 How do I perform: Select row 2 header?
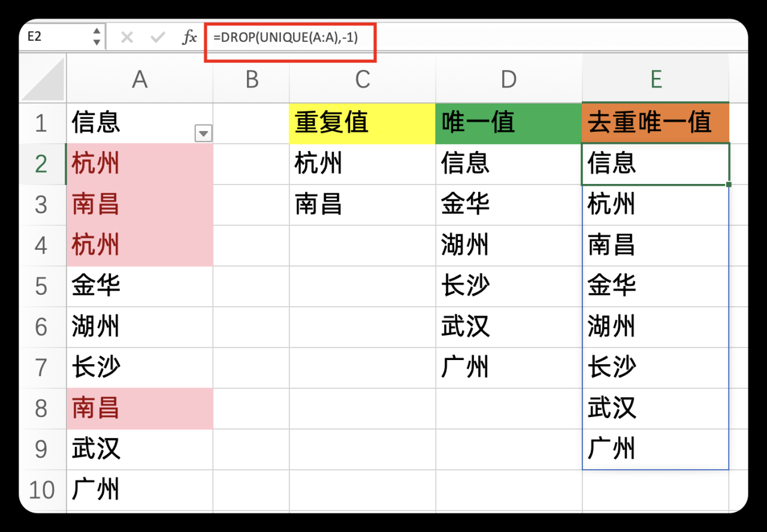43,164
